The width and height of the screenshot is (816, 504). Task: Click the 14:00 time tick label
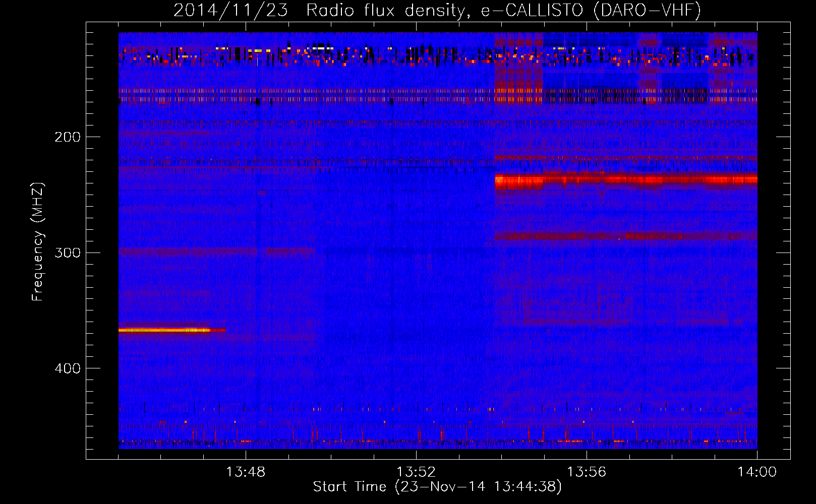click(757, 472)
